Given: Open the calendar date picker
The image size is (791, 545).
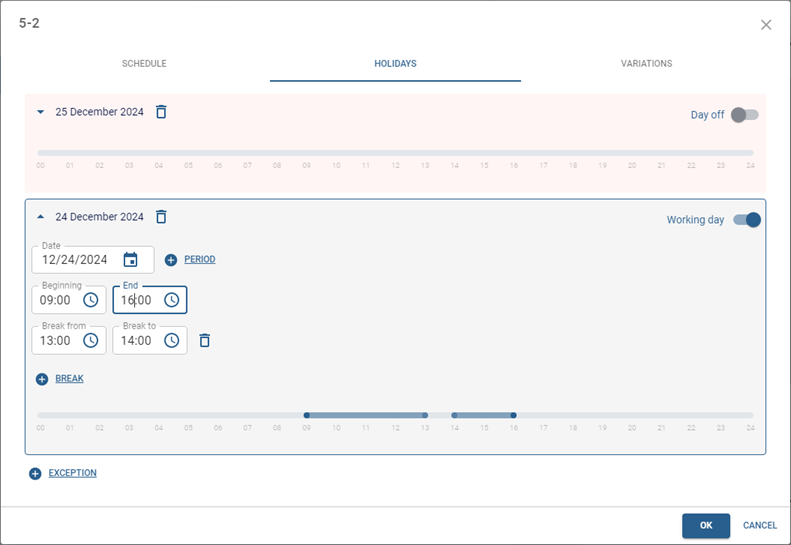Looking at the screenshot, I should point(130,260).
